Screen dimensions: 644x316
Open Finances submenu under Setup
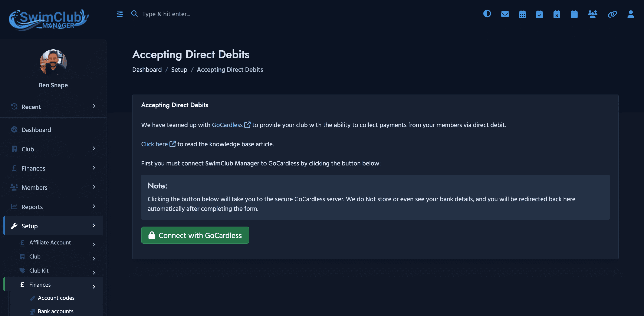[x=53, y=284]
